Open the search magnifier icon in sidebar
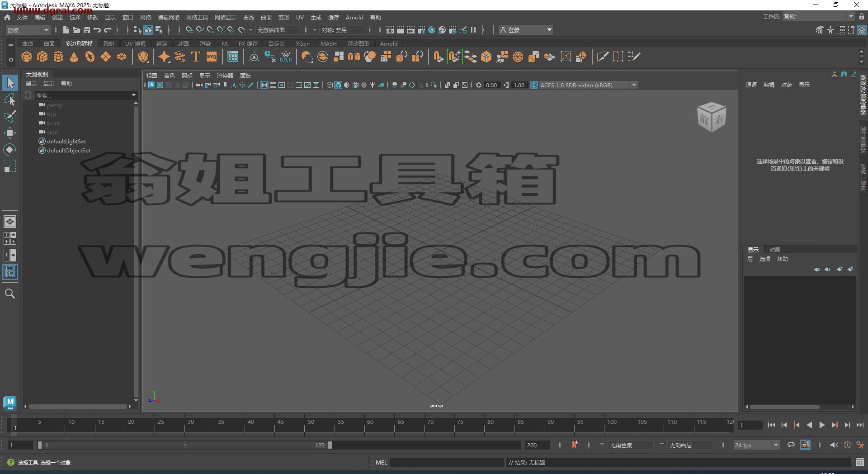 9,294
